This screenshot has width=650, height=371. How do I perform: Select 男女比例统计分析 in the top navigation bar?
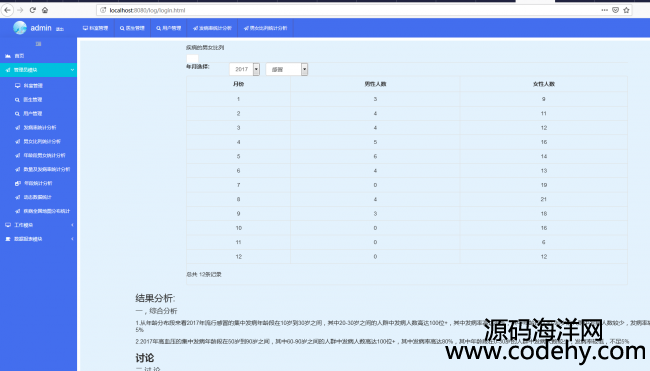tap(265, 28)
